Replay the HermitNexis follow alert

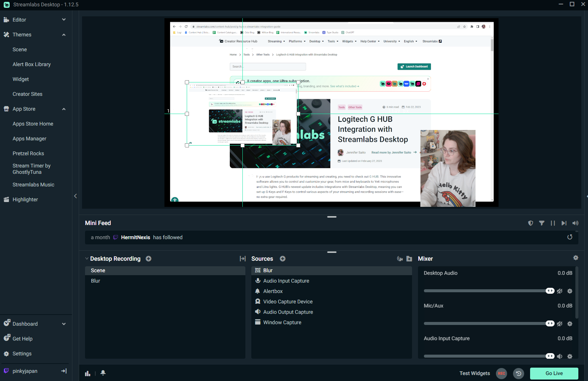pyautogui.click(x=570, y=237)
